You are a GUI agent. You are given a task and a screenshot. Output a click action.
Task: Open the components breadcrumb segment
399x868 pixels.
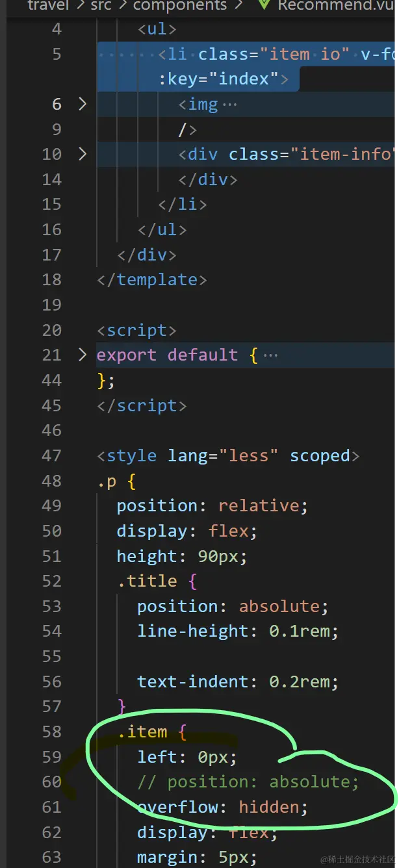179,5
